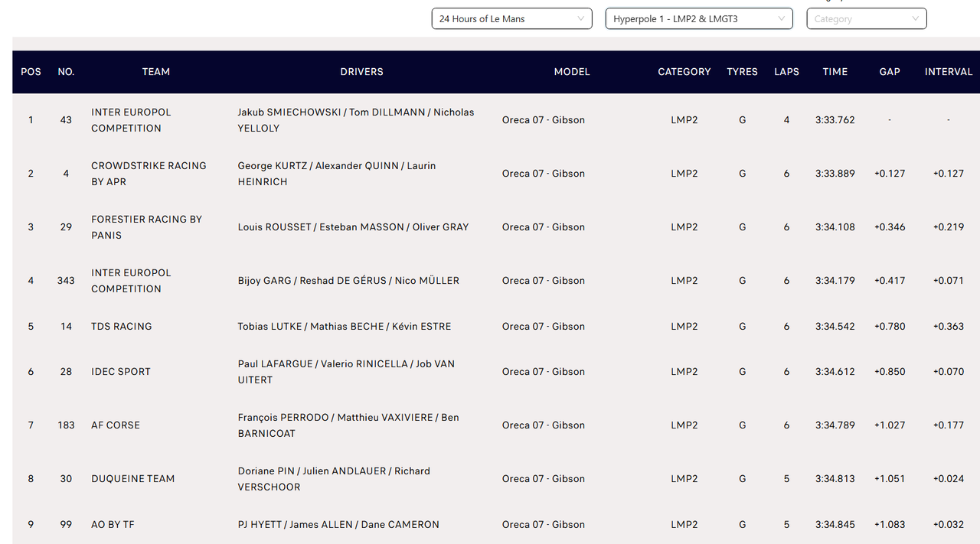This screenshot has height=544, width=980.
Task: Click the gap value +1.083
Action: coord(890,525)
